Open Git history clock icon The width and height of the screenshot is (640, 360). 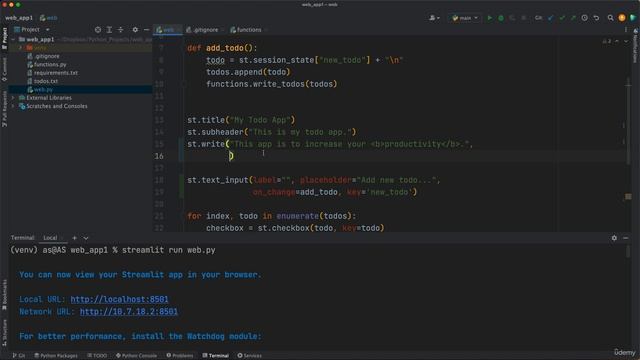(x=584, y=18)
